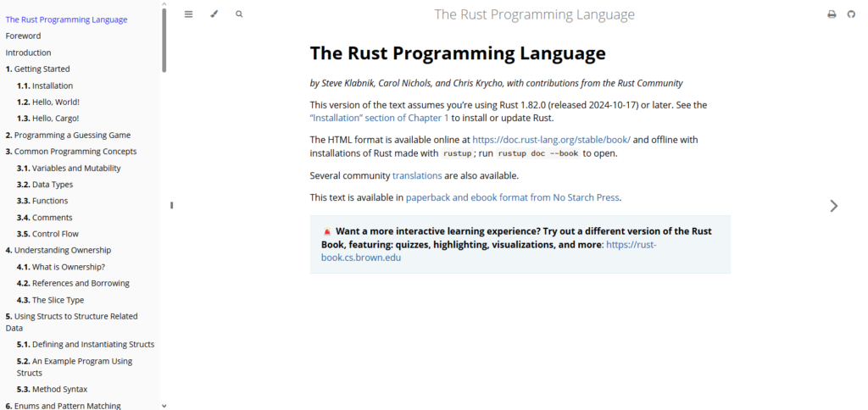Screen dimensions: 868x410
Task: Open section 4.1 What is Ownership?
Action: point(61,267)
